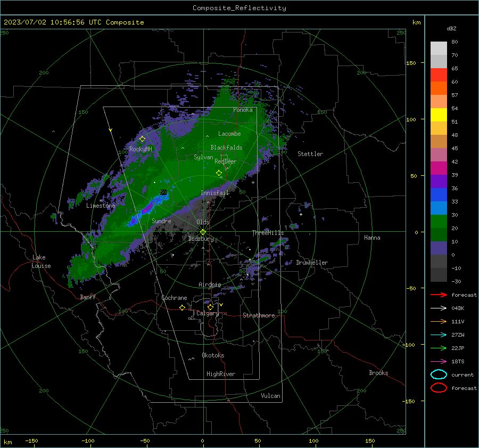Screen dimensions: 479x448
Task: Click the Didsbury label
Action: coord(201,239)
